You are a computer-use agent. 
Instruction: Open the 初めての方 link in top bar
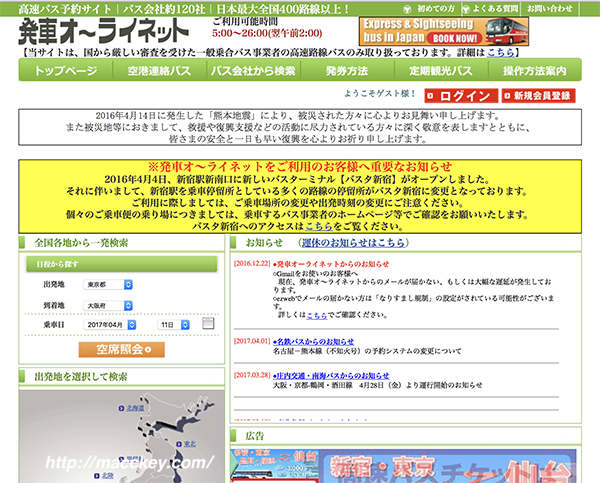click(435, 9)
